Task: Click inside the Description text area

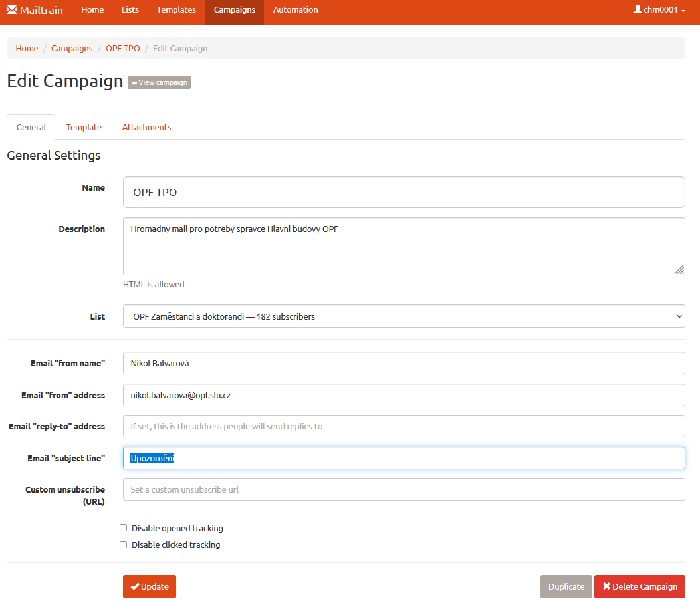Action: [404, 247]
